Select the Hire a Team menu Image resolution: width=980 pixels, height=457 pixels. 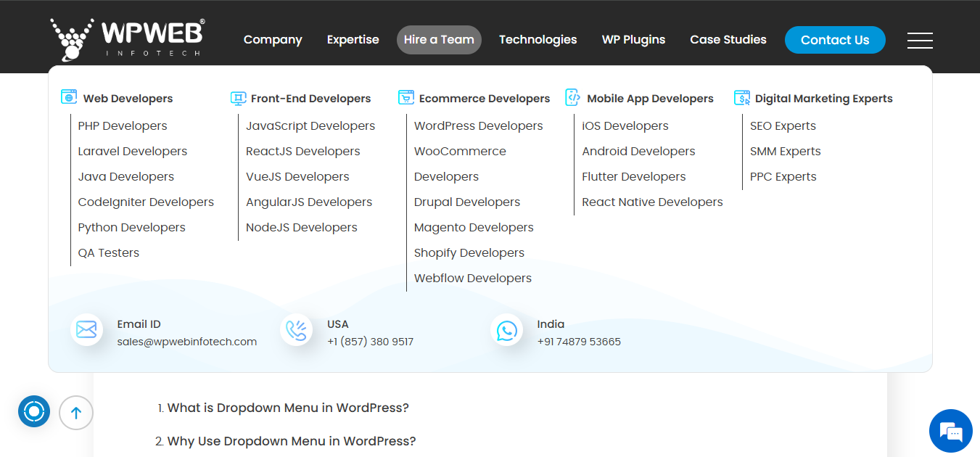[439, 40]
